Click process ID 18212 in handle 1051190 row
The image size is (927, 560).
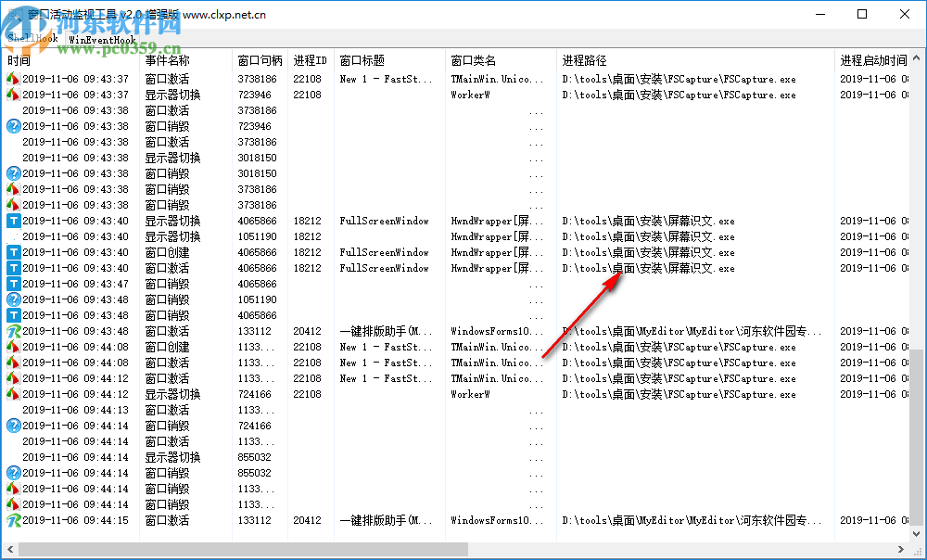pos(308,236)
